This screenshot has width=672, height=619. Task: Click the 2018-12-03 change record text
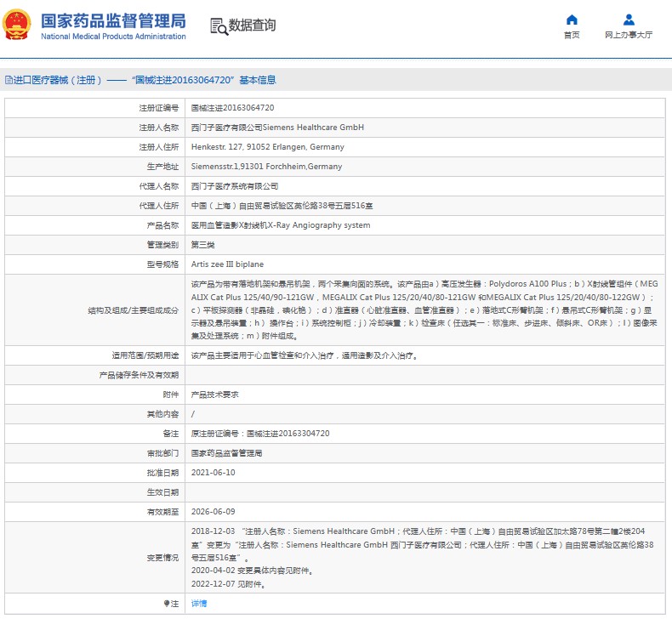tap(423, 544)
